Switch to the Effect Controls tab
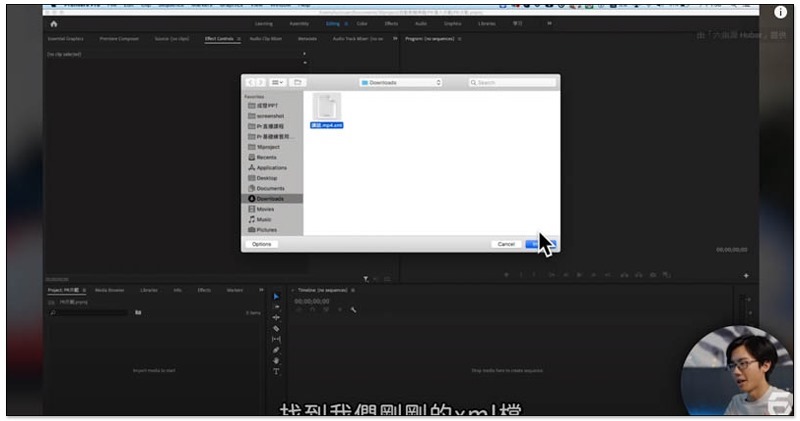Image resolution: width=800 pixels, height=421 pixels. [x=219, y=39]
